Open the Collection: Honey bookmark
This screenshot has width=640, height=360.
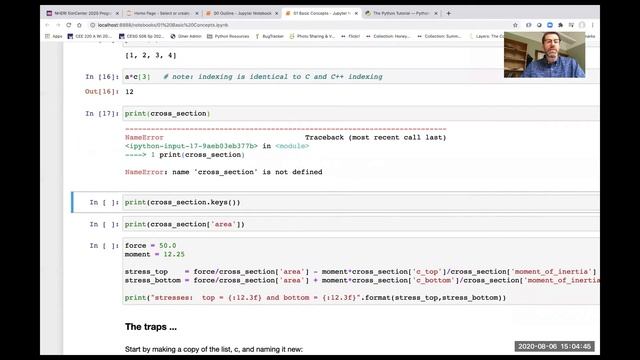[x=388, y=36]
